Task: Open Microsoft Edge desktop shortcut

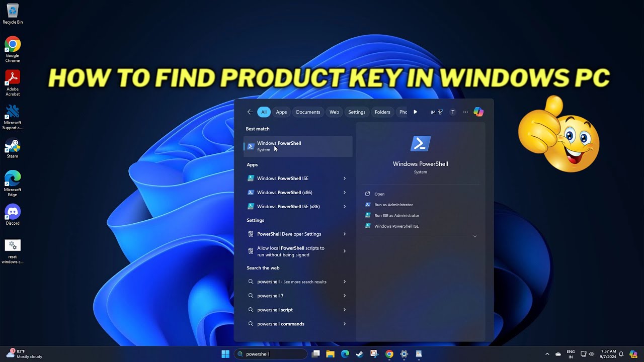Action: pyautogui.click(x=13, y=184)
